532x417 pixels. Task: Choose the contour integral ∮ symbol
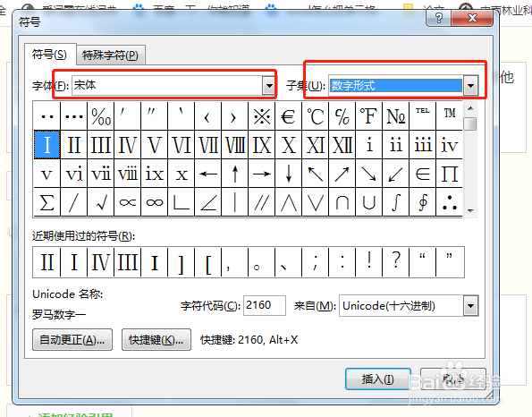click(422, 202)
